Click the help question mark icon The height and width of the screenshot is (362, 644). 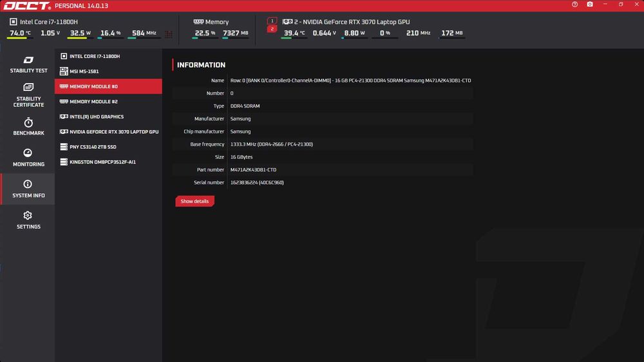(574, 5)
